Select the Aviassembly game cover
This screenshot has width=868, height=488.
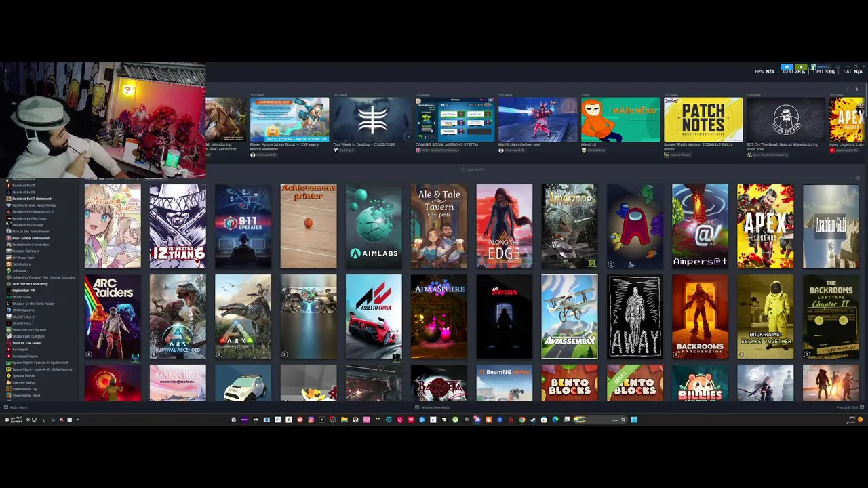pyautogui.click(x=570, y=317)
